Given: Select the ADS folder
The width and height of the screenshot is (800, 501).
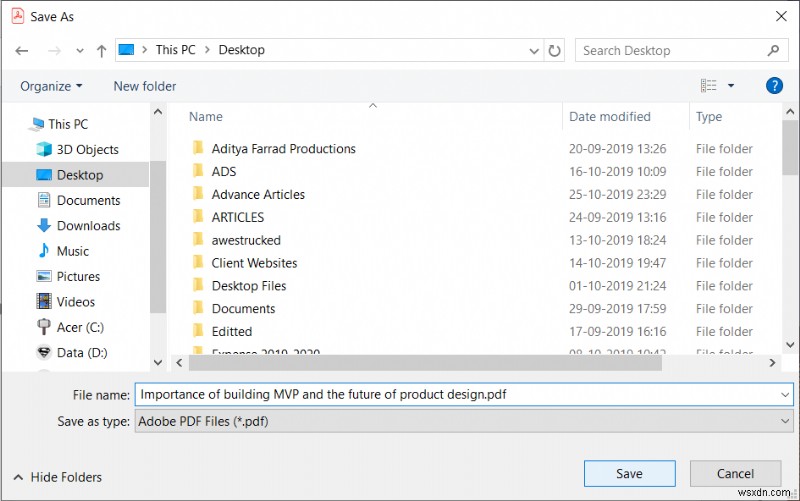Looking at the screenshot, I should 224,171.
